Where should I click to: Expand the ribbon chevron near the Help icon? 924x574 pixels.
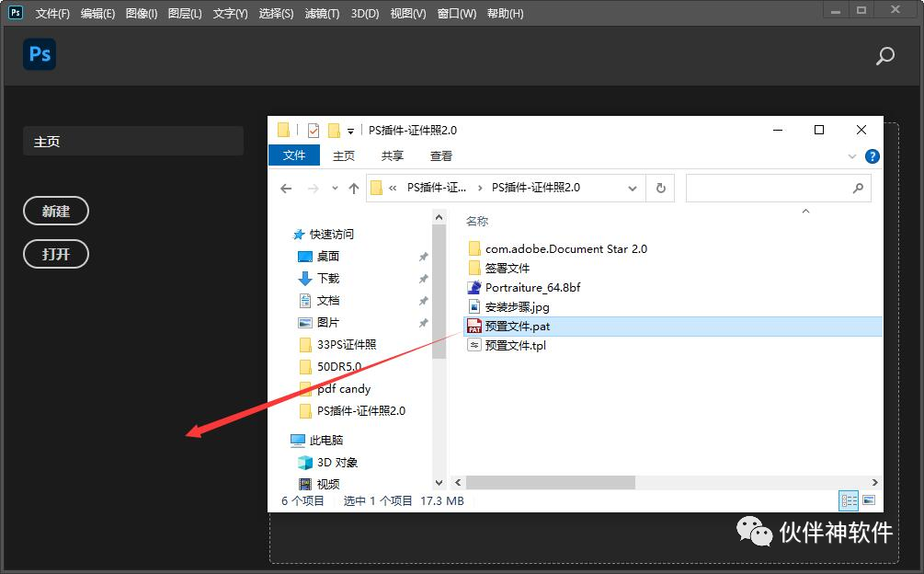coord(852,155)
